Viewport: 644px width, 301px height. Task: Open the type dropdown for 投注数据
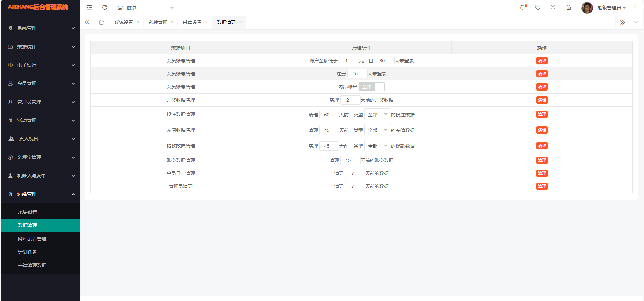click(x=377, y=115)
